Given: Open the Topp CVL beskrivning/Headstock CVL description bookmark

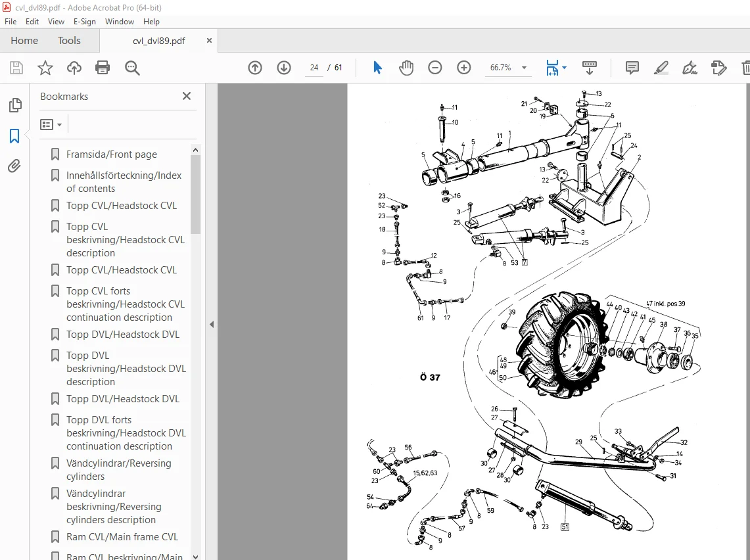Looking at the screenshot, I should (126, 240).
